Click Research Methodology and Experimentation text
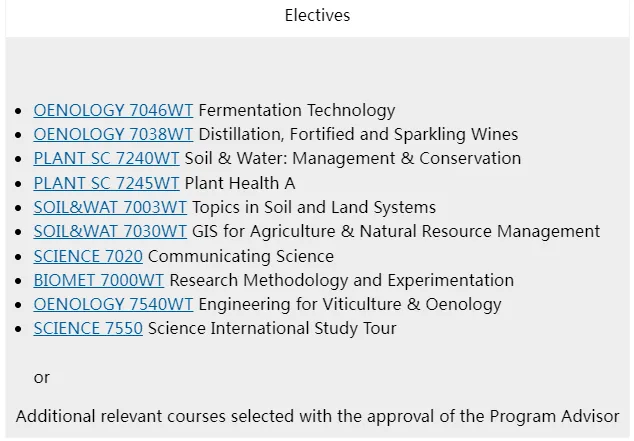 click(341, 280)
